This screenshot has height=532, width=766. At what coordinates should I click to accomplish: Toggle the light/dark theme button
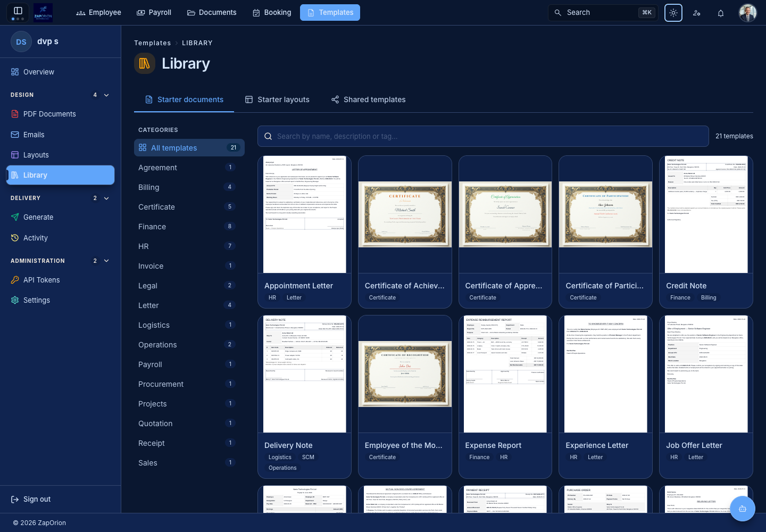673,12
